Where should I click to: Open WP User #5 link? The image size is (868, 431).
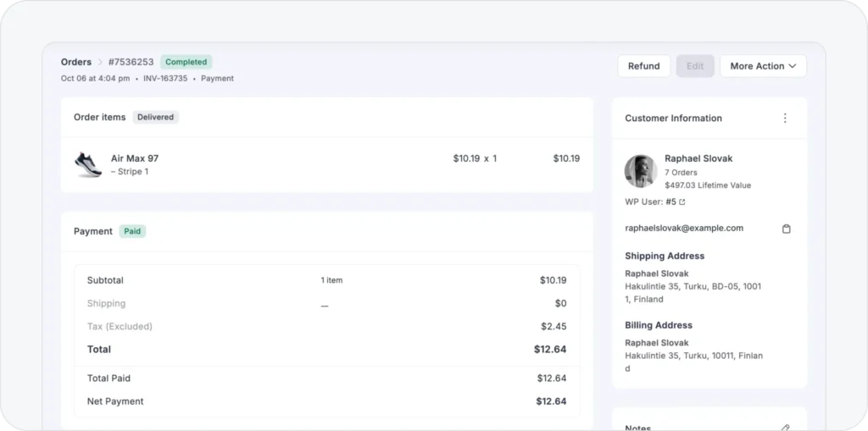pyautogui.click(x=670, y=202)
